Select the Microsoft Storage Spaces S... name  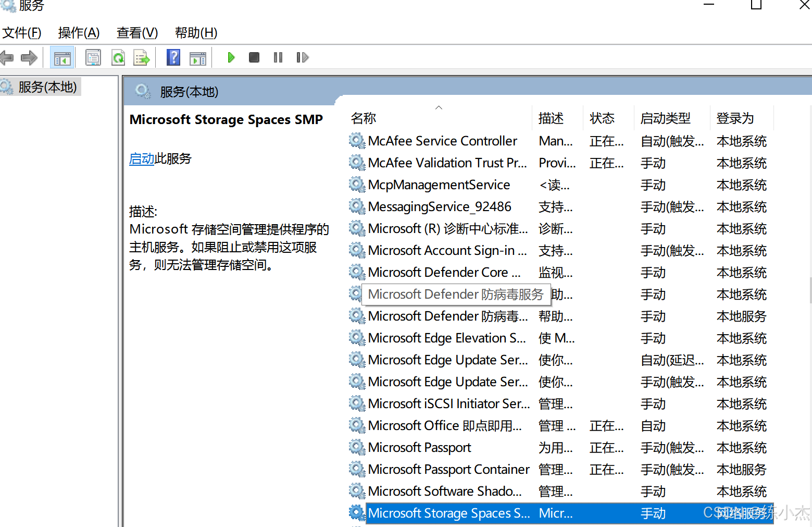tap(449, 513)
